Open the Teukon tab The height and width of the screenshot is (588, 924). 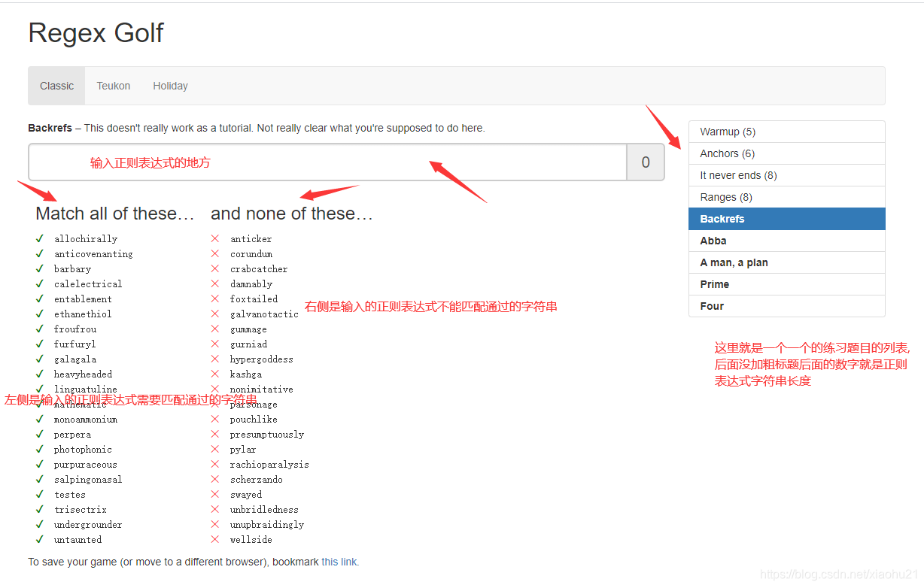(114, 86)
